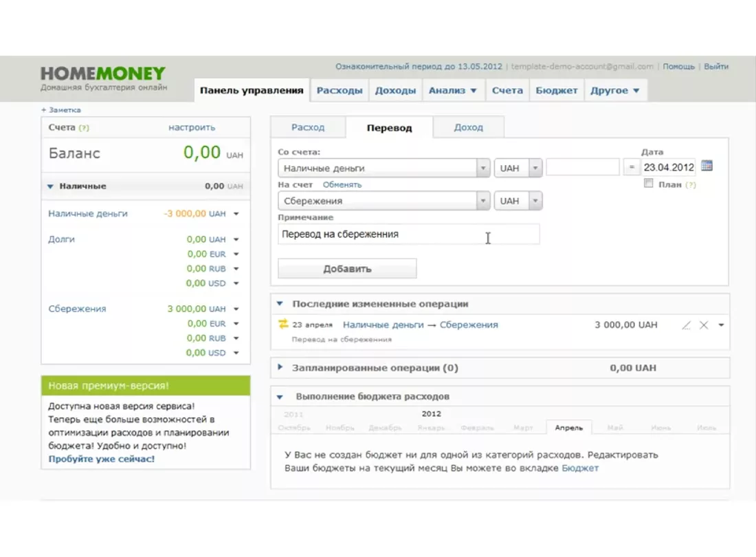
Task: Open the Сбережения destination account dropdown
Action: pyautogui.click(x=483, y=201)
